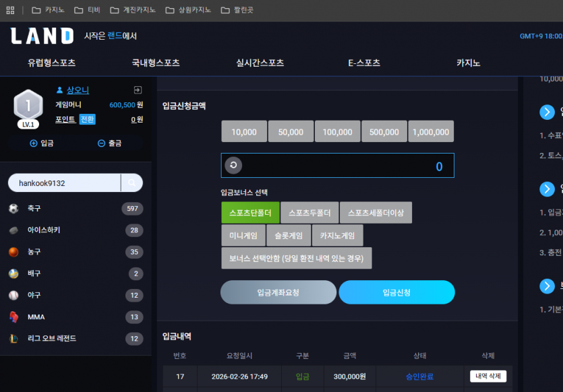The width and height of the screenshot is (563, 392).
Task: Click the LV.1 level badge
Action: pyautogui.click(x=28, y=125)
